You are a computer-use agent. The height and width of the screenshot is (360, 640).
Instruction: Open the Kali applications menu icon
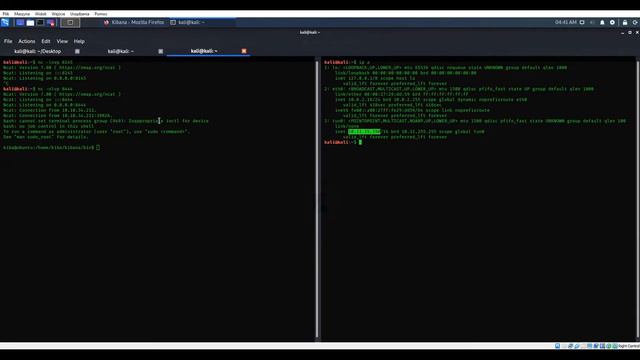click(5, 22)
